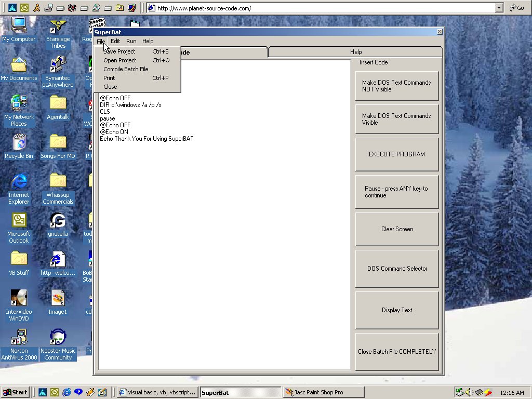The height and width of the screenshot is (399, 532).
Task: Open the My Network Places icon
Action: coord(19,104)
